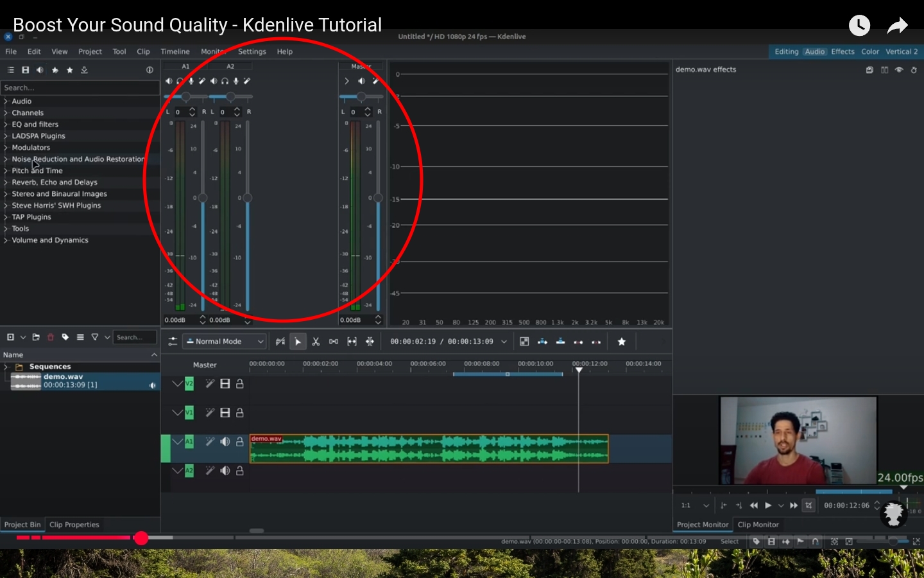924x578 pixels.
Task: Click the save effect stack icon
Action: 869,70
